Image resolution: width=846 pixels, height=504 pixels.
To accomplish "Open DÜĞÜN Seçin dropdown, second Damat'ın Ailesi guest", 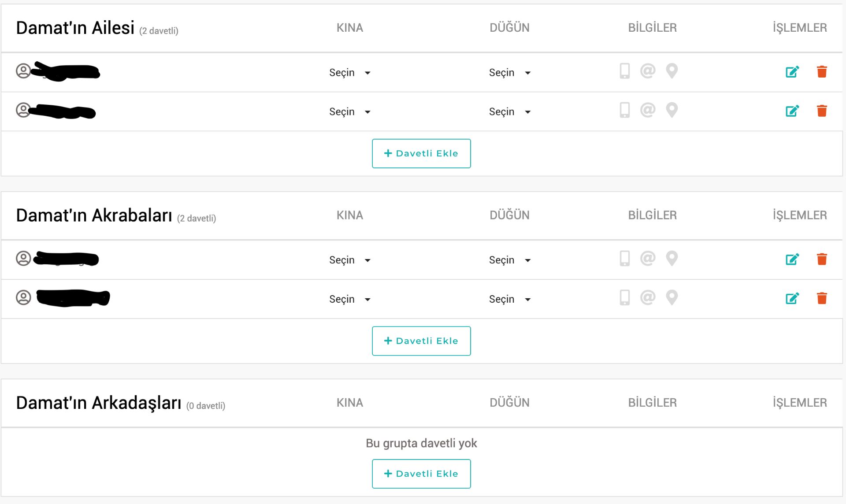I will coord(510,112).
